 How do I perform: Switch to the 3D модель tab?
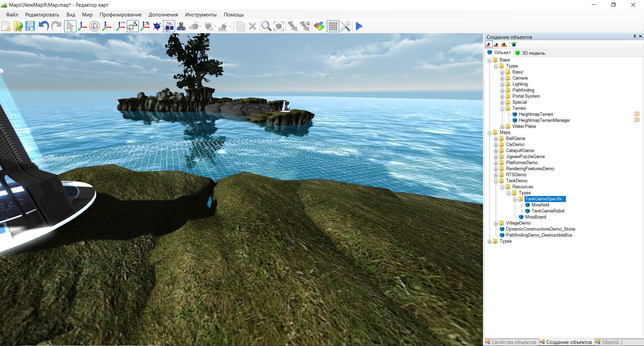pyautogui.click(x=530, y=53)
